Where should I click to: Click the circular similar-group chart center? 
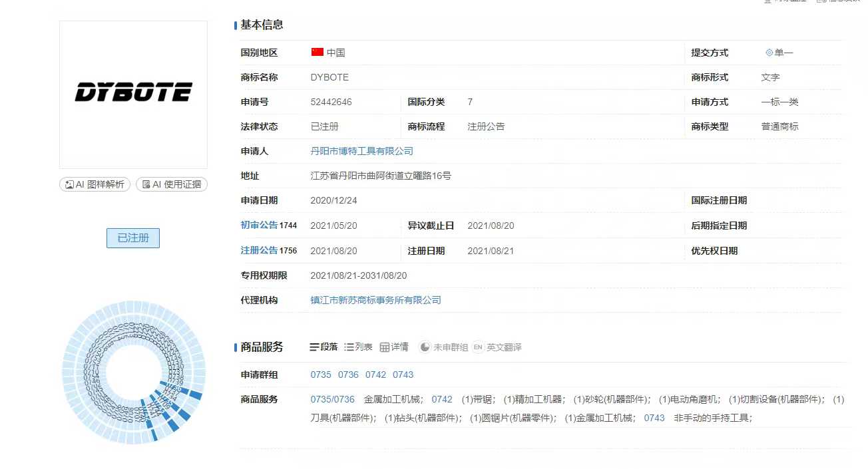(133, 373)
